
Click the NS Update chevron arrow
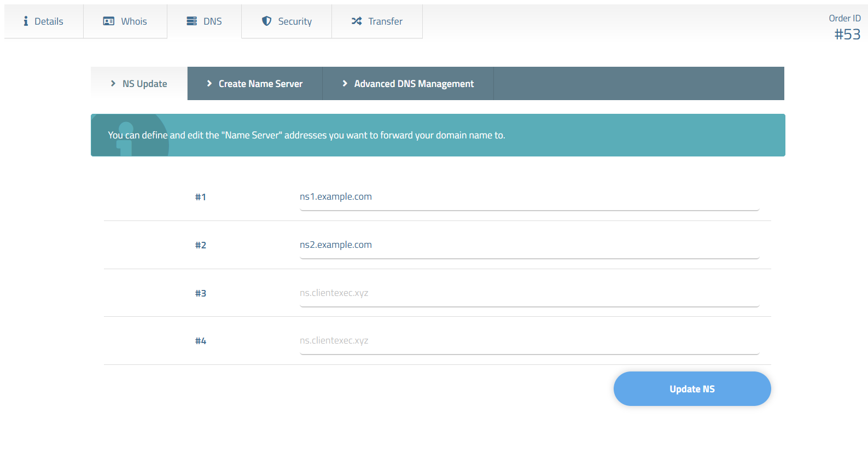tap(113, 84)
